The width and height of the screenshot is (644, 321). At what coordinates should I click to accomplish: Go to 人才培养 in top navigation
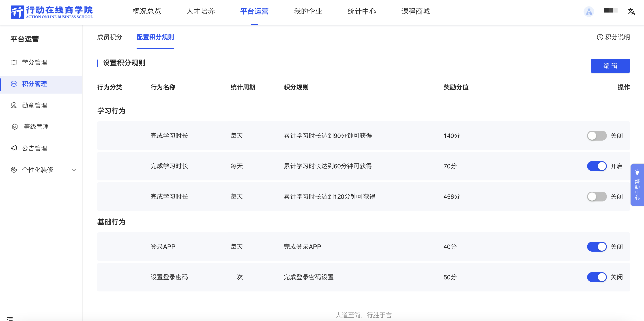tap(200, 11)
